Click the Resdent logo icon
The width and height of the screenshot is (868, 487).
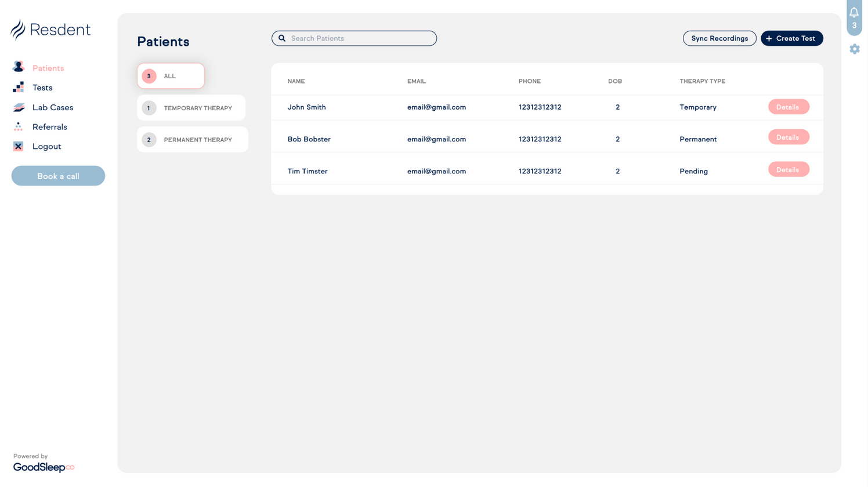pos(18,30)
